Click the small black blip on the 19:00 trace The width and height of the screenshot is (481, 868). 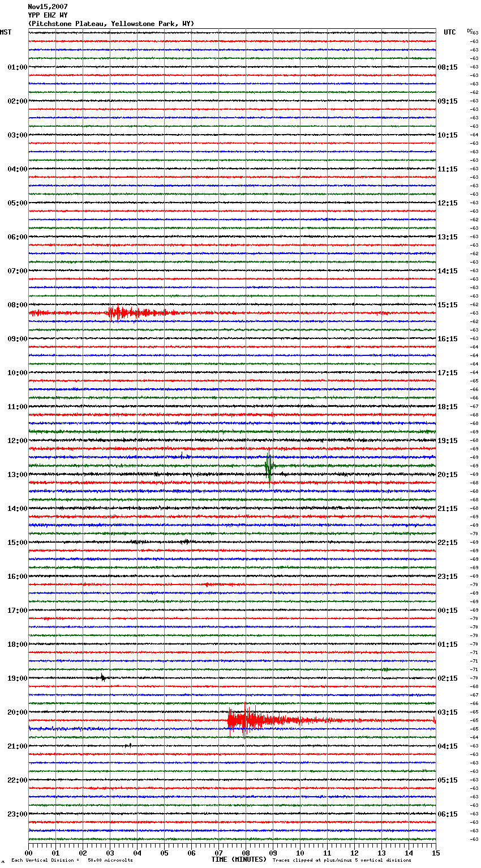tap(102, 677)
